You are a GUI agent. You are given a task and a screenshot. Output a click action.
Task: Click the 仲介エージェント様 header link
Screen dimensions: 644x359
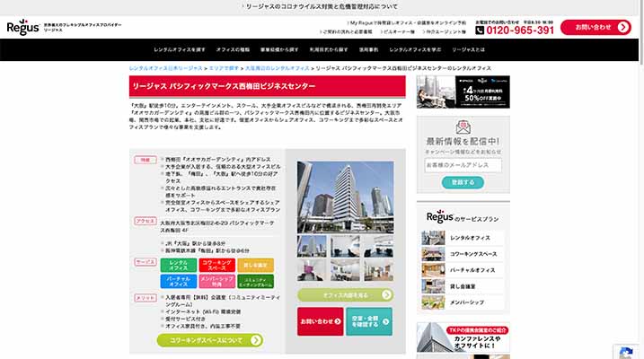coord(445,31)
